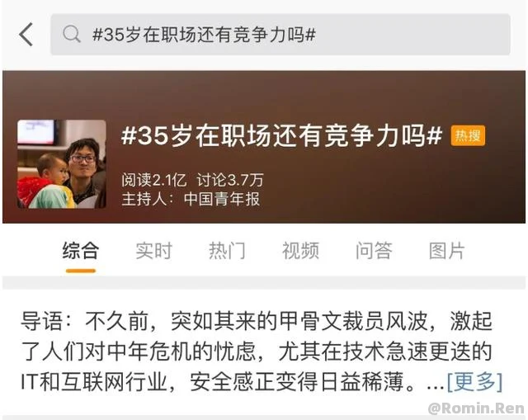528x420 pixels.
Task: Switch to the 问答 tab
Action: tap(374, 250)
